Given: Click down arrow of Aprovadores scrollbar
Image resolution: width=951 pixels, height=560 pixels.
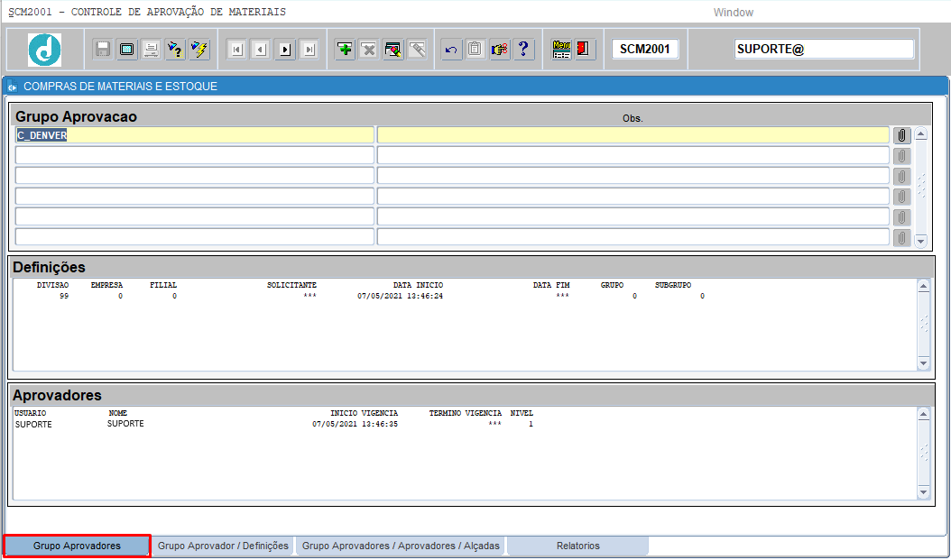Looking at the screenshot, I should tap(924, 491).
